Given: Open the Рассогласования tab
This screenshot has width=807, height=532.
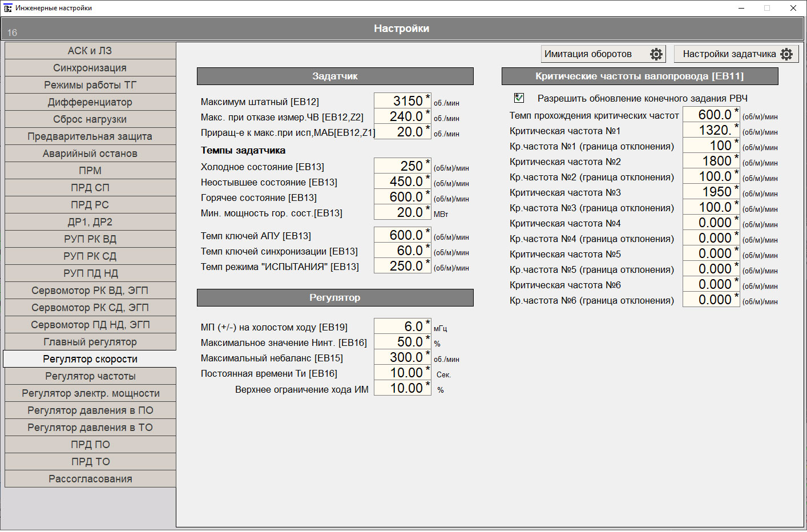Looking at the screenshot, I should (x=90, y=479).
